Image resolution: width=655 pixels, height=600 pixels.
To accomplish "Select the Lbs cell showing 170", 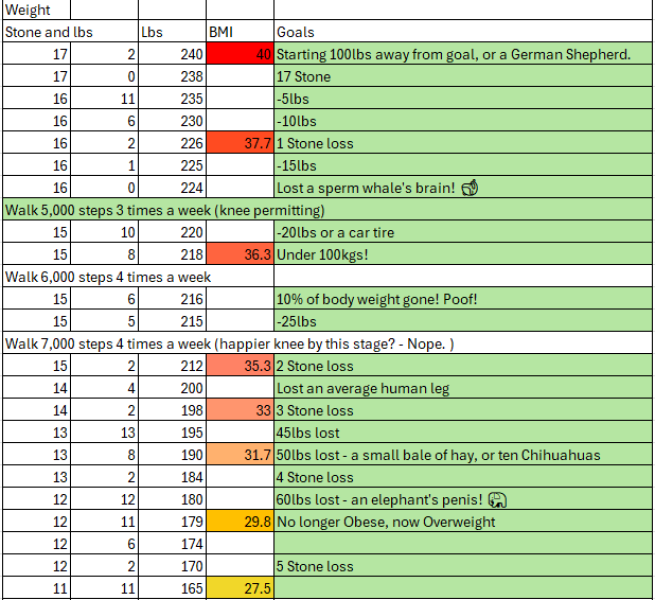I will coord(172,566).
